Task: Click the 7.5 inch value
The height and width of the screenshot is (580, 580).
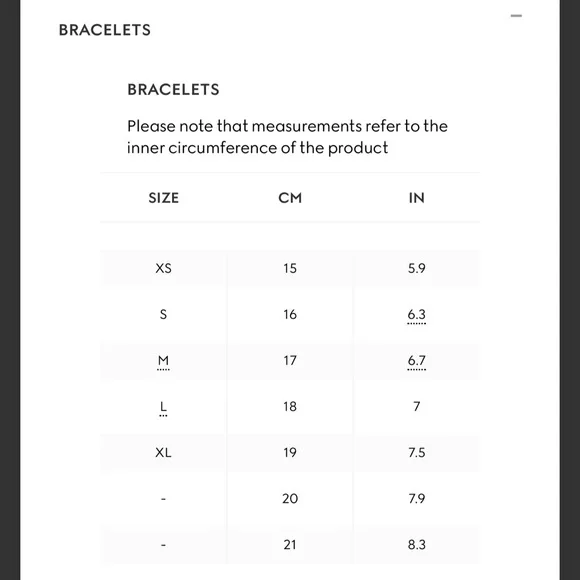Action: click(x=417, y=453)
